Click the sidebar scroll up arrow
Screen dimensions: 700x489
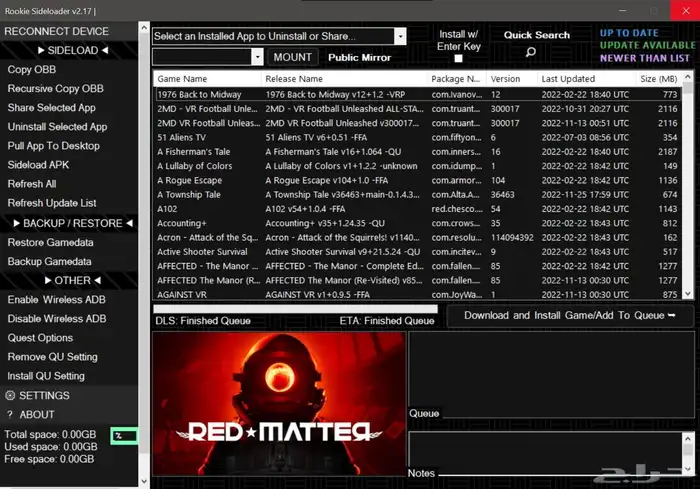(144, 28)
